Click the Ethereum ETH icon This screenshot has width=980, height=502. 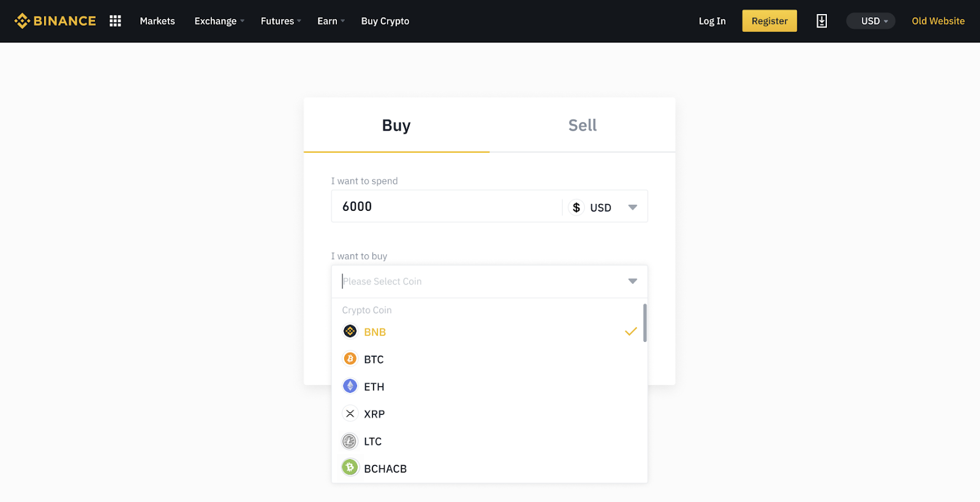point(350,386)
